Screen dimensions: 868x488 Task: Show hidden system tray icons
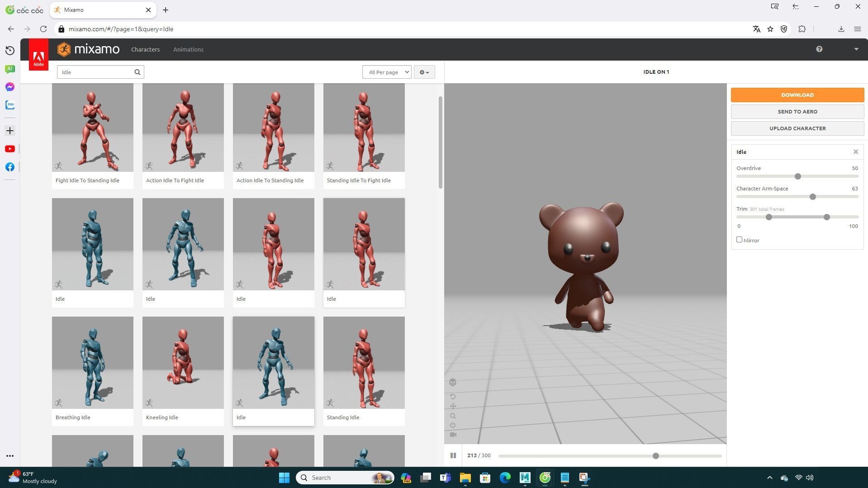pos(770,478)
